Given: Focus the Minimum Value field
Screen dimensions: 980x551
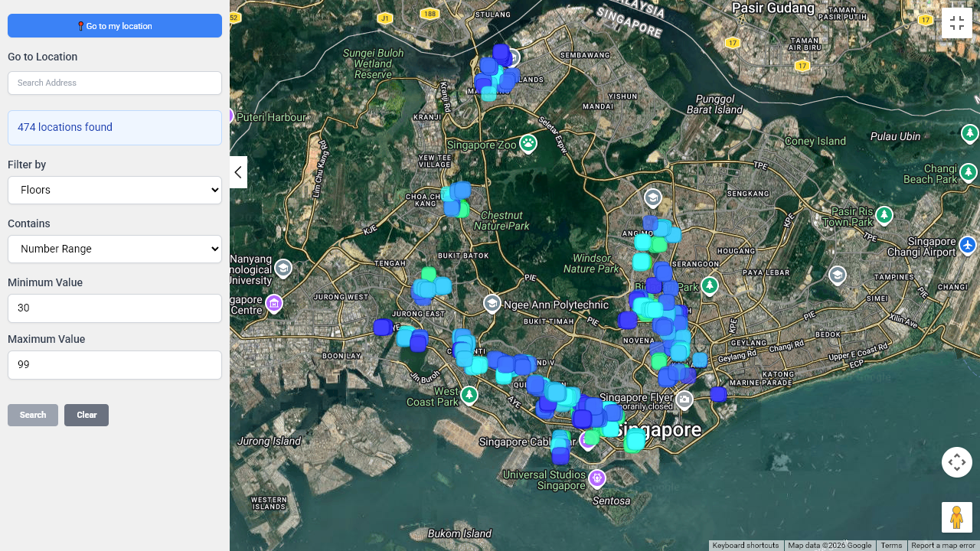Looking at the screenshot, I should (x=115, y=308).
